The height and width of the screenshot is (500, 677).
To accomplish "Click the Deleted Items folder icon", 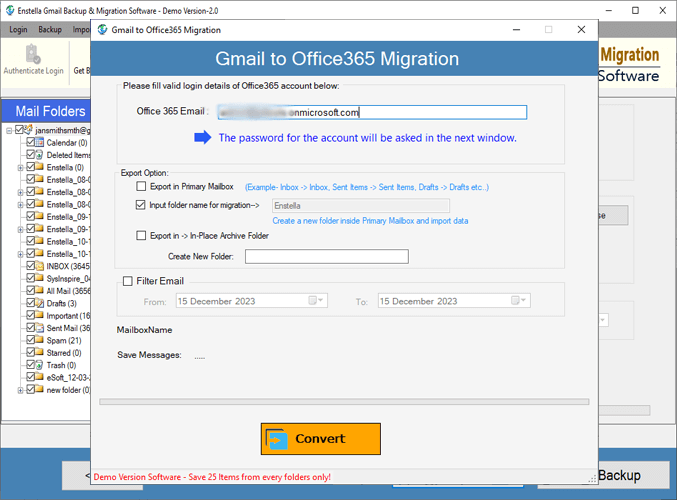I will (x=40, y=155).
